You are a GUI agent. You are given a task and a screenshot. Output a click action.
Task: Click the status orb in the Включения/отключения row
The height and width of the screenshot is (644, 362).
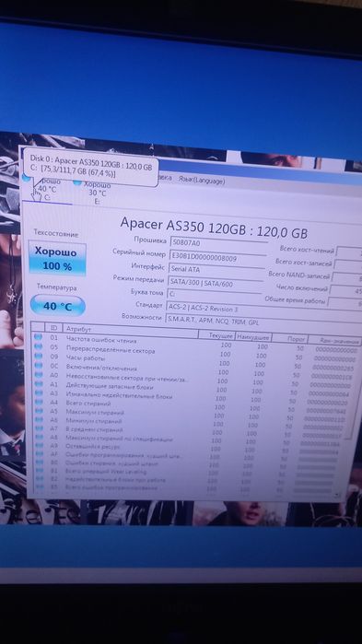click(x=39, y=366)
